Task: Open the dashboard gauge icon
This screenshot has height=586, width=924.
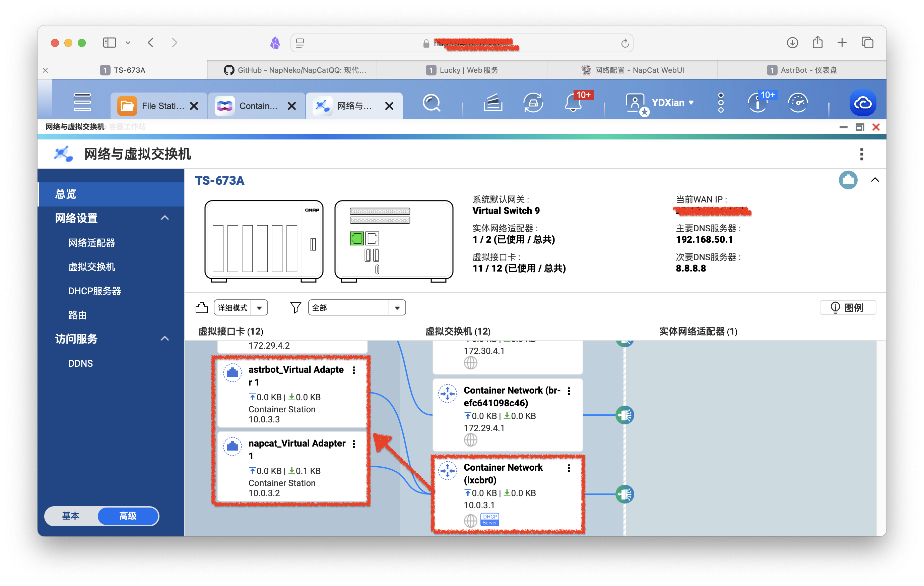Action: coord(798,103)
